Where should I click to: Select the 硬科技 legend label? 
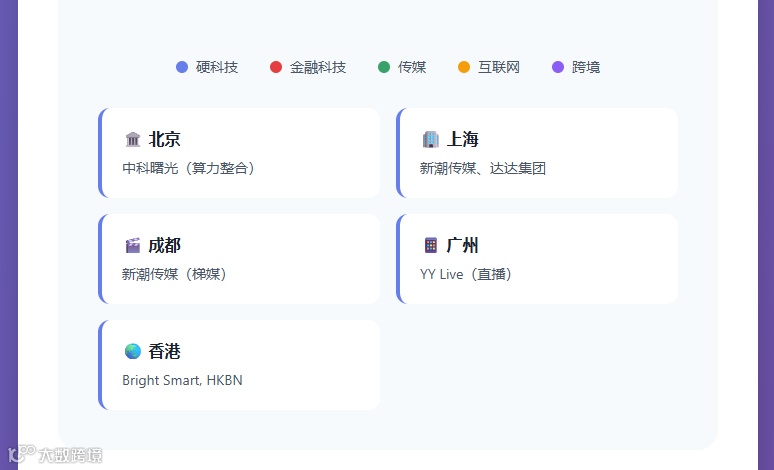pyautogui.click(x=217, y=67)
